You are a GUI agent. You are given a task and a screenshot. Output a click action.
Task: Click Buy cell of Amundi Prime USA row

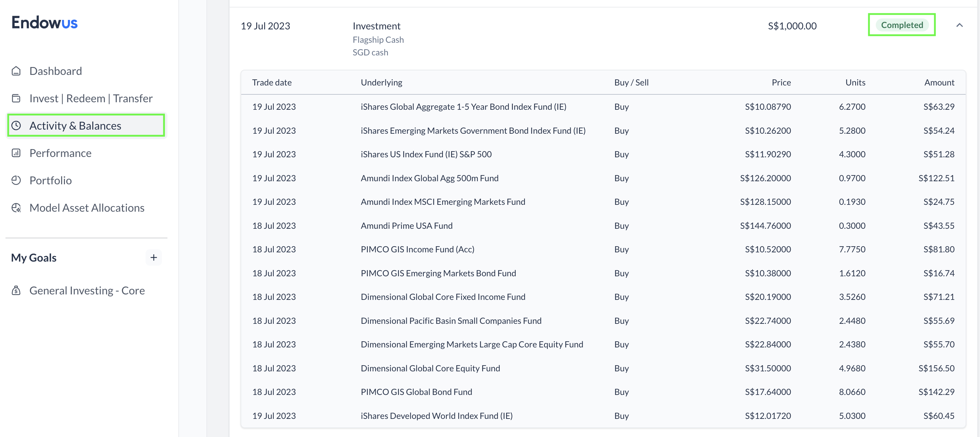coord(621,226)
